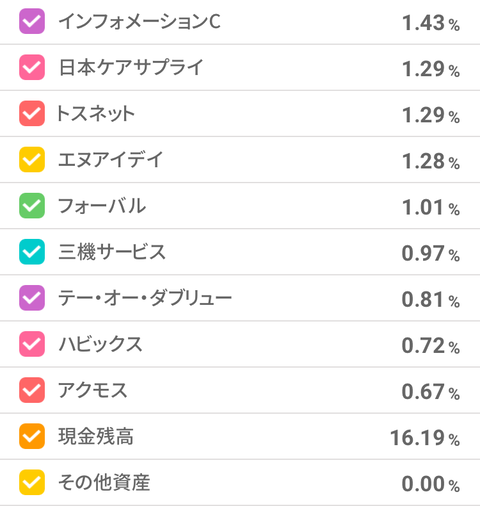Uncheck the その他資産 yellow checkbox

click(32, 482)
